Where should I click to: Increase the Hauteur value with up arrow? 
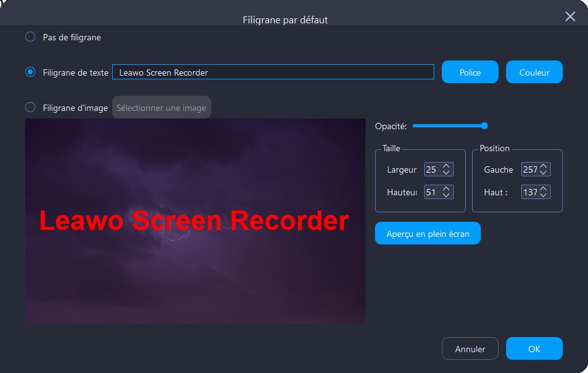pos(446,188)
